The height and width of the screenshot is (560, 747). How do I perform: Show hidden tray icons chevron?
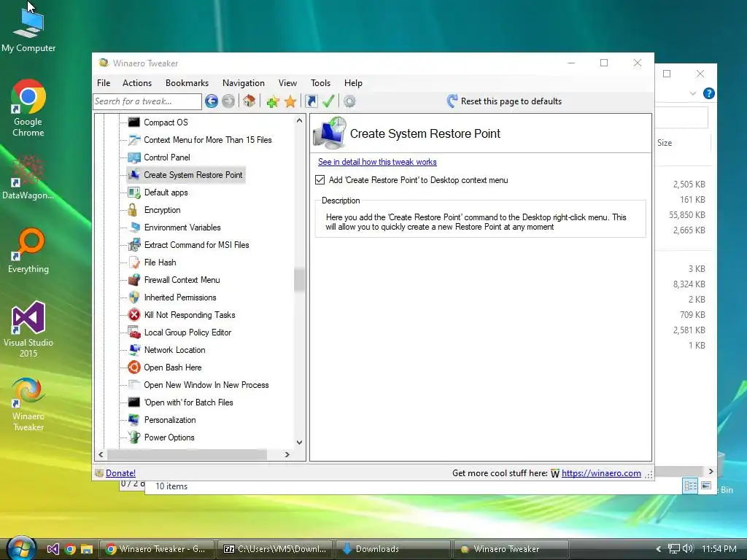(659, 549)
